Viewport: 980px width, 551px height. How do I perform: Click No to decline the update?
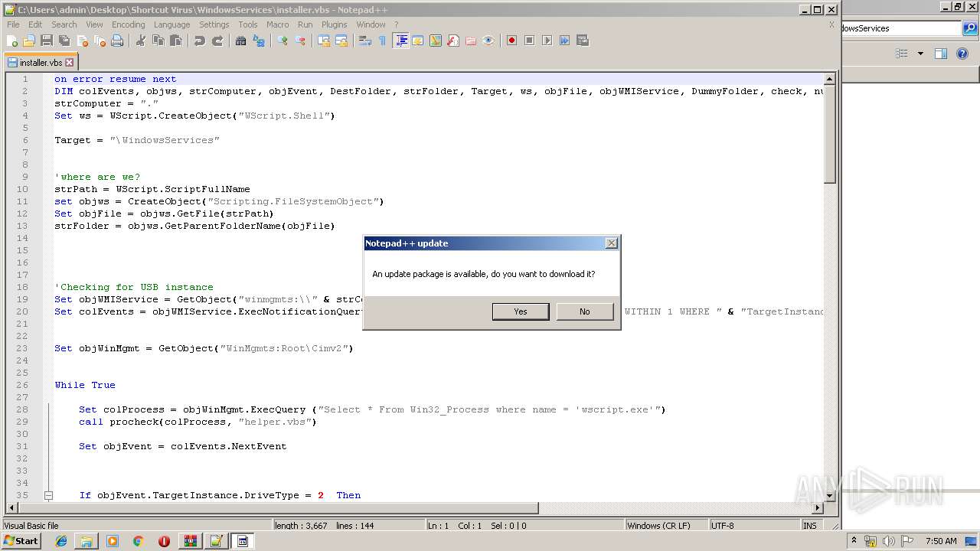585,311
